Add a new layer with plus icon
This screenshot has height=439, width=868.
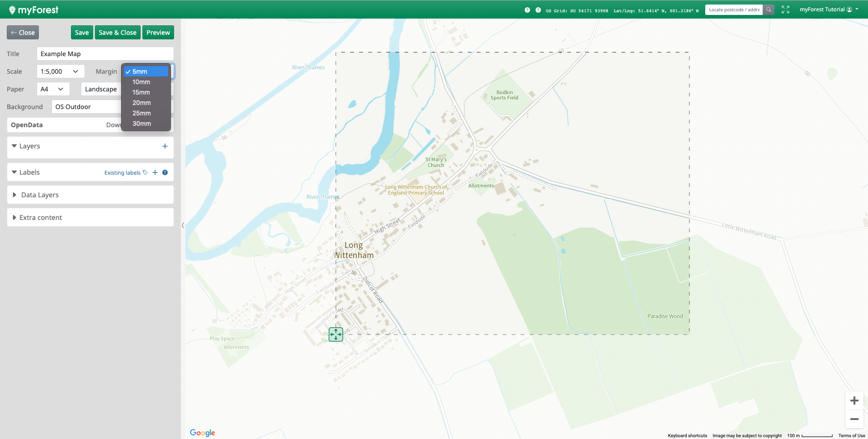[165, 146]
